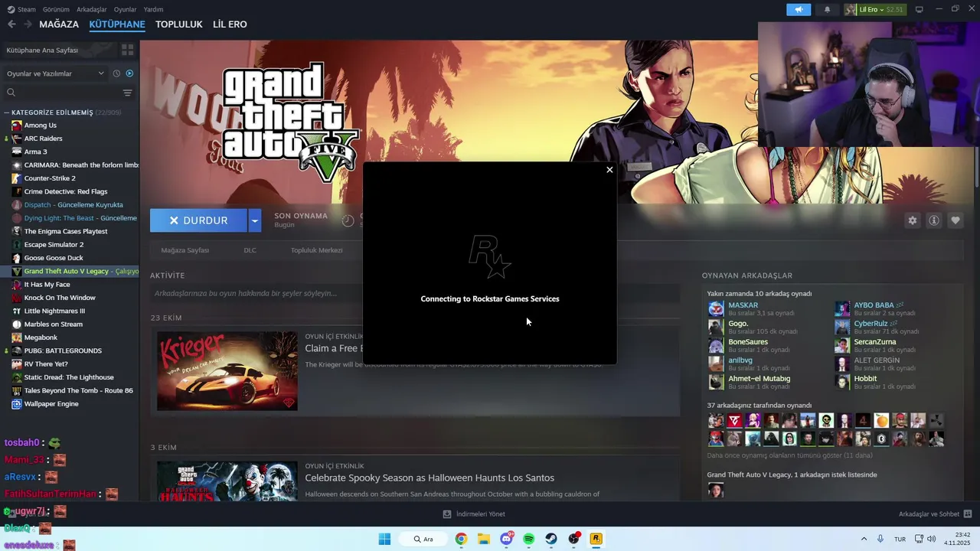This screenshot has width=980, height=551.
Task: Open MAĞAZA tab
Action: 59,24
